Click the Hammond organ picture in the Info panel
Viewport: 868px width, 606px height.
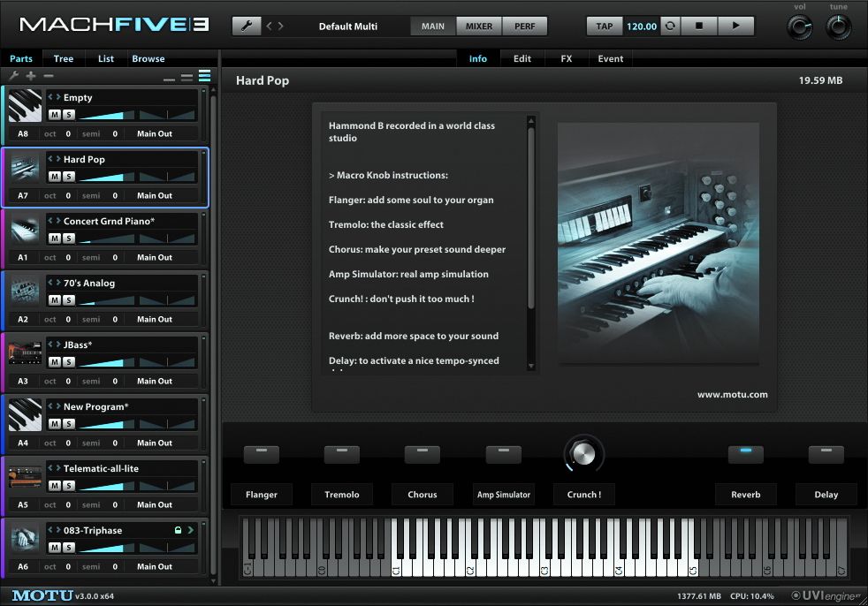click(659, 243)
